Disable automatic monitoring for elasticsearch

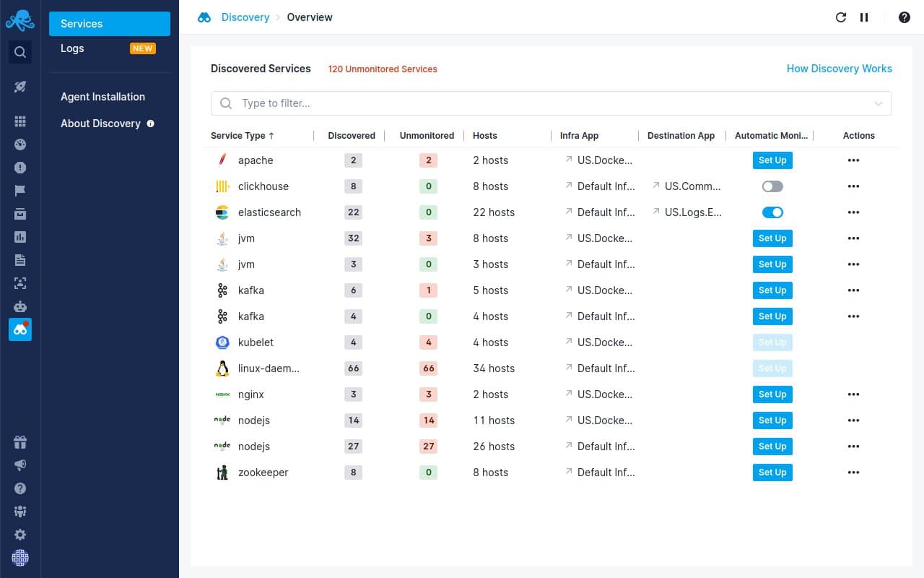772,212
